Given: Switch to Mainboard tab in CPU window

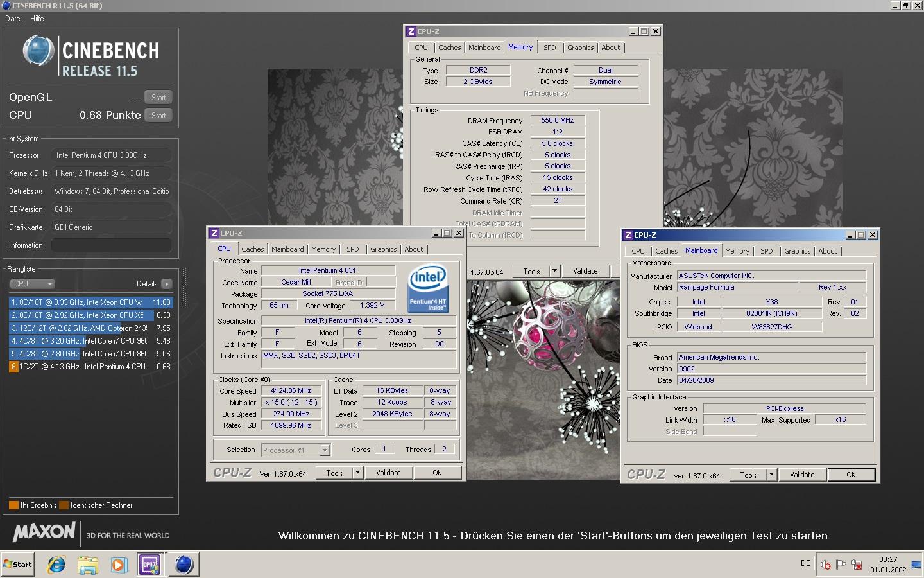Looking at the screenshot, I should [x=287, y=249].
